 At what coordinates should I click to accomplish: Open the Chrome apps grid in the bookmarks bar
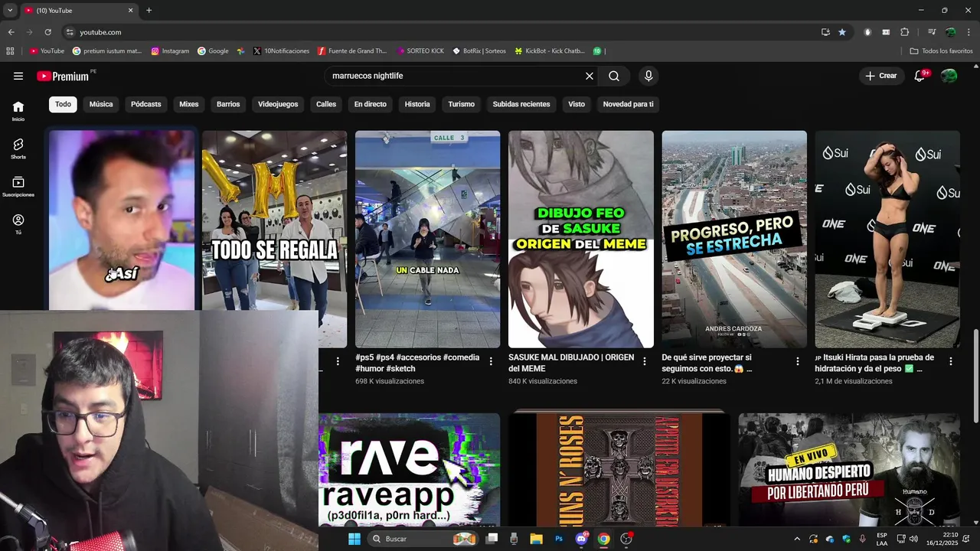click(x=10, y=51)
